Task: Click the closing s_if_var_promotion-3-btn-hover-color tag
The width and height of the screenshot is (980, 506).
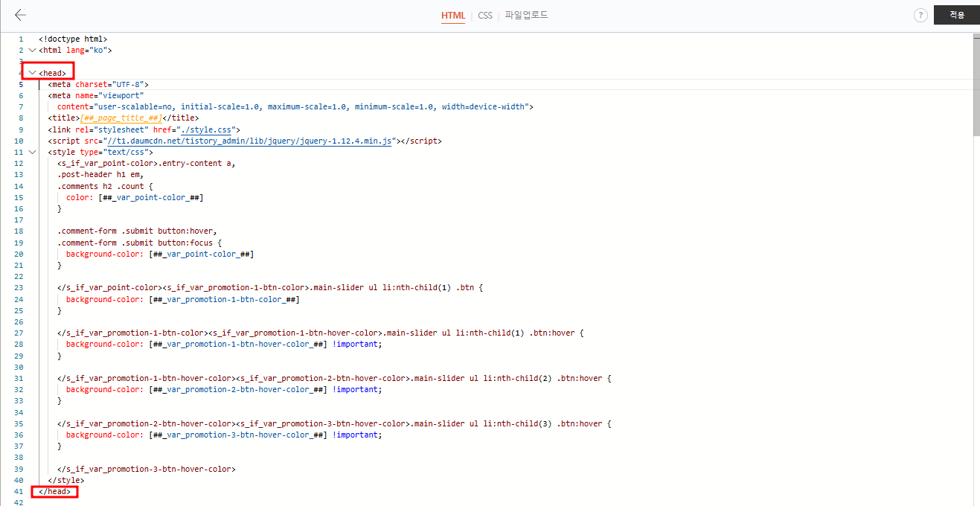Action: click(x=147, y=470)
